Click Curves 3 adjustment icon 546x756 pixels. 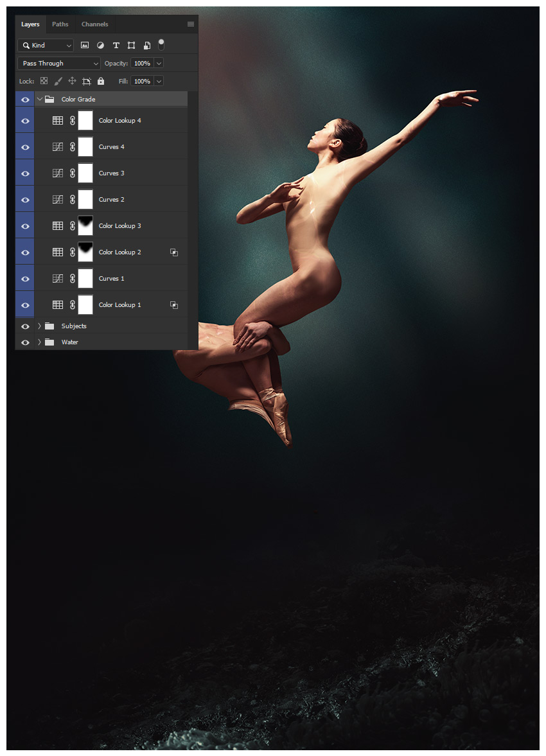tap(58, 173)
